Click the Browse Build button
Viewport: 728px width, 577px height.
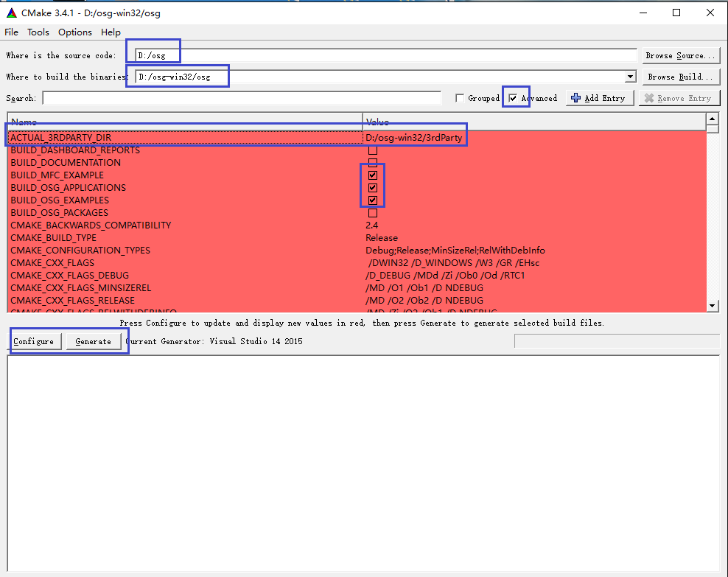pos(681,77)
